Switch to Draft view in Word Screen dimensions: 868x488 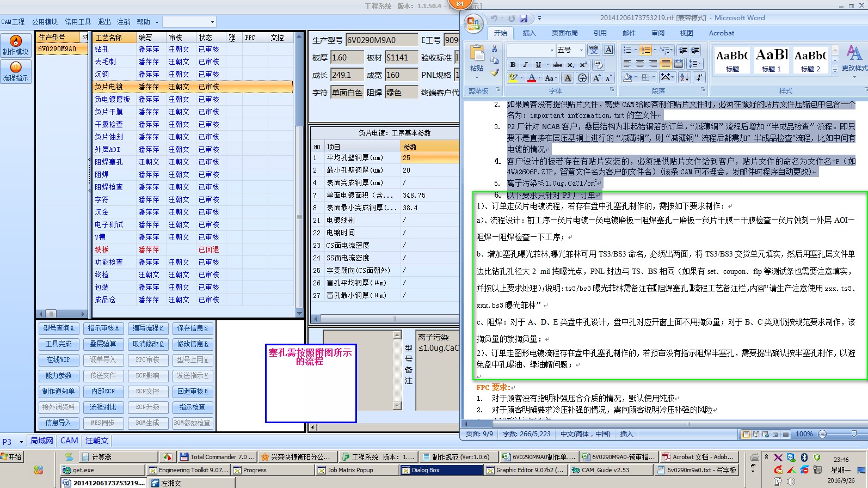785,434
